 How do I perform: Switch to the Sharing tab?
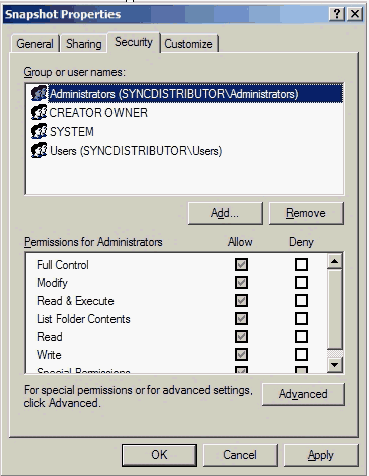(x=83, y=44)
